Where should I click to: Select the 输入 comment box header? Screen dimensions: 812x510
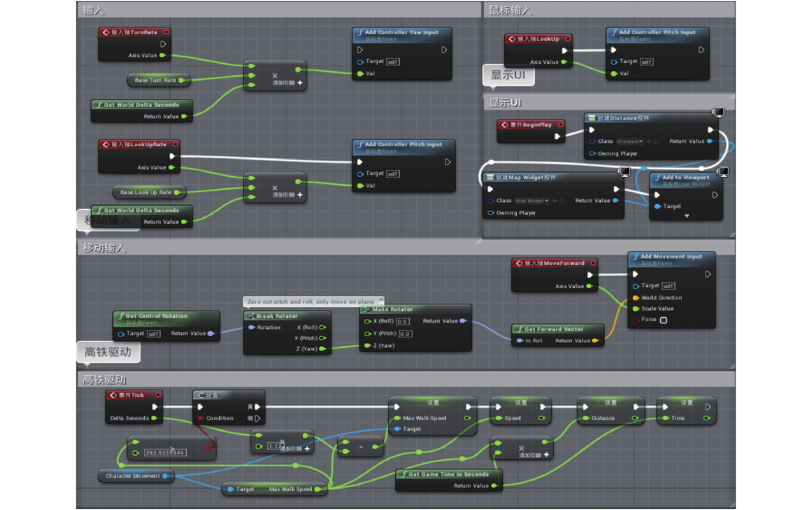point(279,10)
